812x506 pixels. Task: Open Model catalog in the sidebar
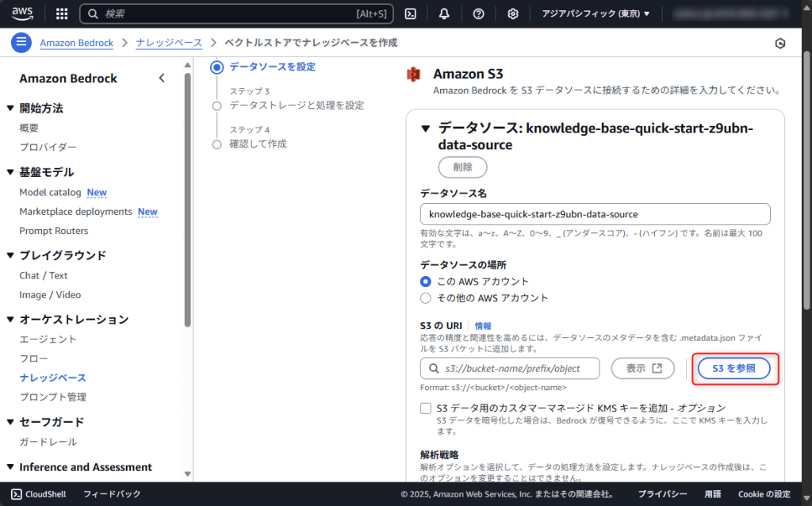tap(50, 192)
